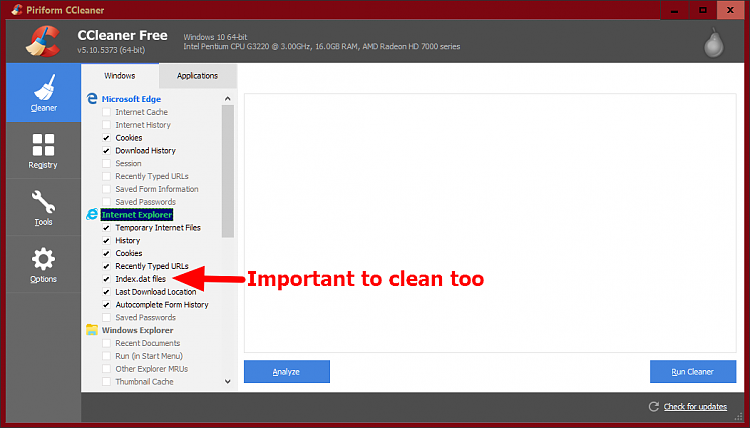Click the list scroll-up arrow
The image size is (750, 428).
click(x=228, y=99)
